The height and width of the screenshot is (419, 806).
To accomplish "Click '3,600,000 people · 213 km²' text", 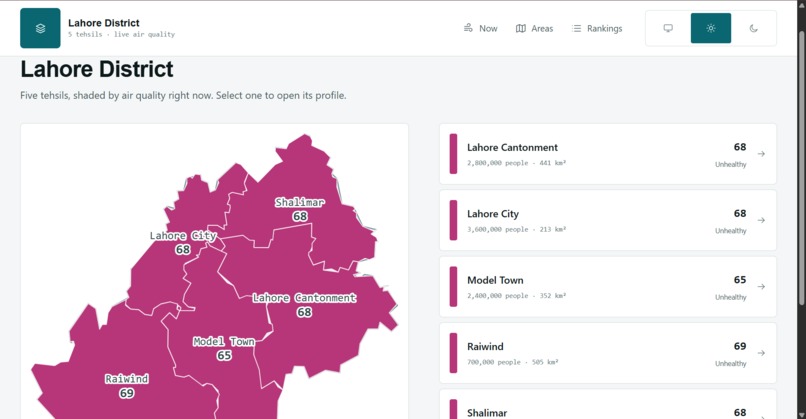I will coord(517,229).
